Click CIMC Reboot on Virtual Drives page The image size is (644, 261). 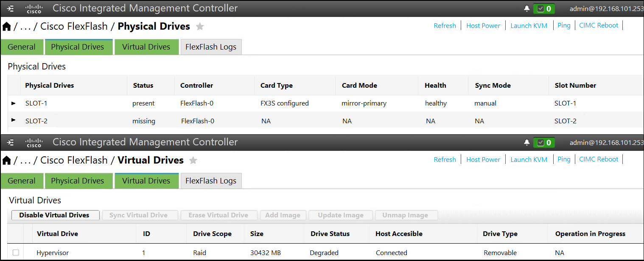pos(599,159)
